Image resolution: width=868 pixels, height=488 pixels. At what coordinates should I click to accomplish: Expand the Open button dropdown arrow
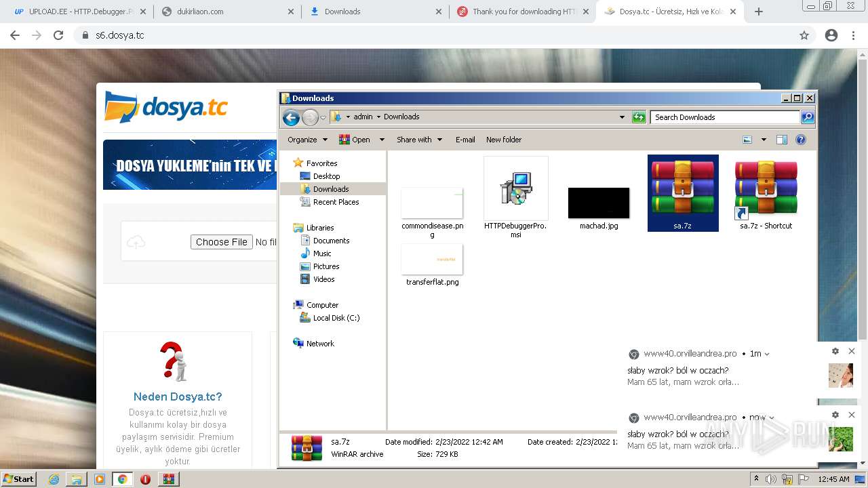(382, 140)
